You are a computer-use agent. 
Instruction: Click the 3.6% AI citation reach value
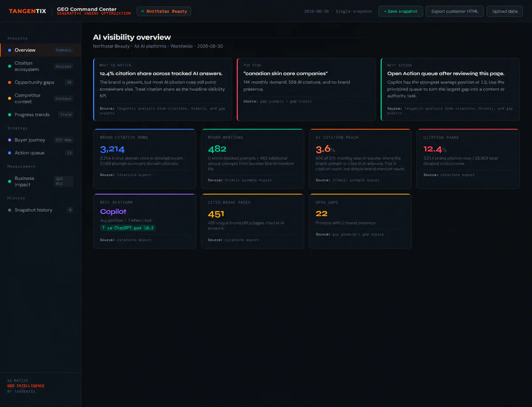click(325, 150)
